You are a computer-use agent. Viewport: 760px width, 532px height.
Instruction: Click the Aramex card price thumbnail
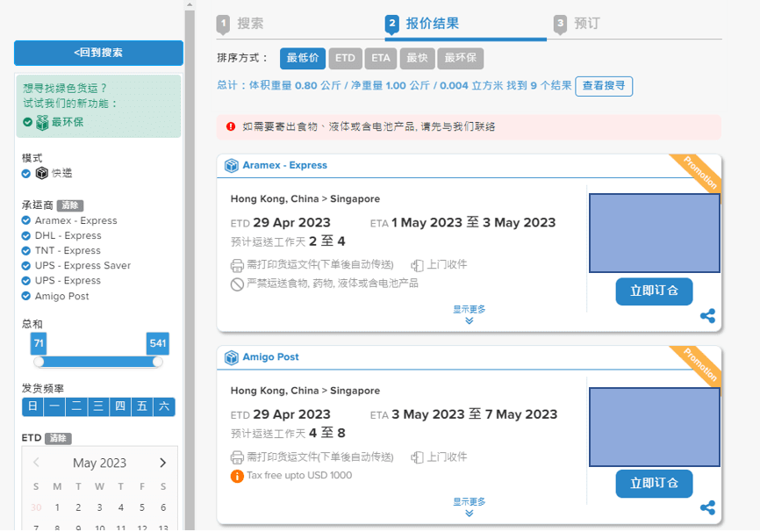coord(655,234)
